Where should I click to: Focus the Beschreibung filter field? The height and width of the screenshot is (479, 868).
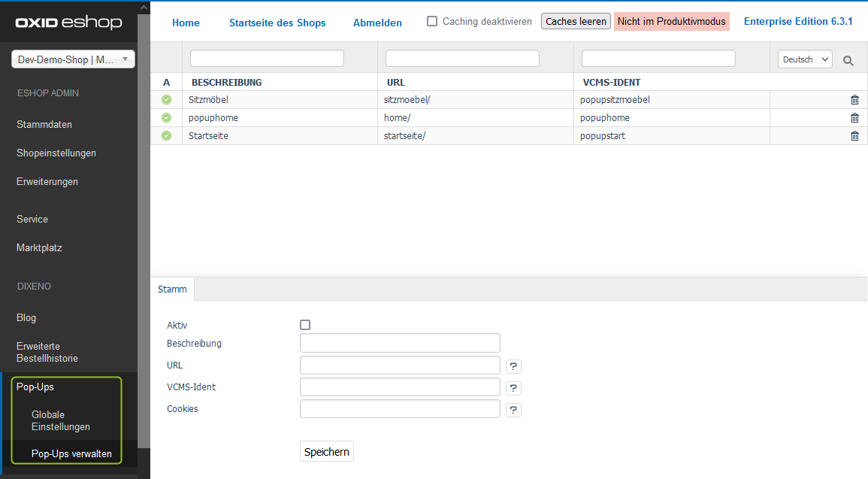(x=267, y=58)
